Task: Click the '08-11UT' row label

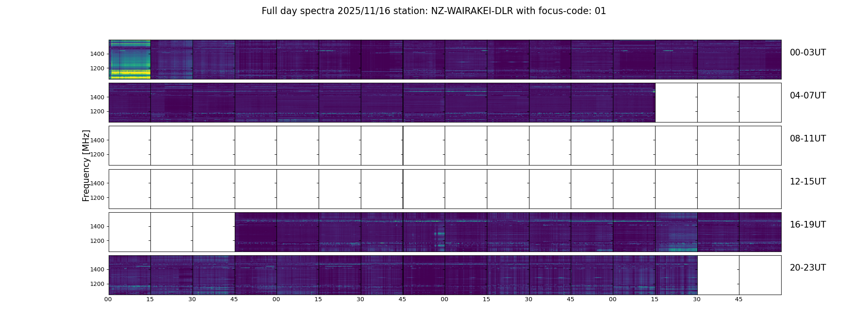Action: click(x=808, y=139)
